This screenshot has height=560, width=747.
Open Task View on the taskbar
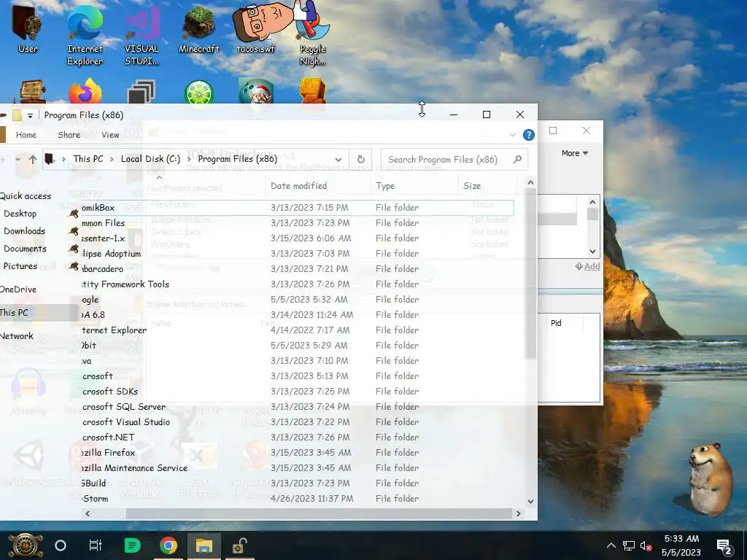point(96,545)
